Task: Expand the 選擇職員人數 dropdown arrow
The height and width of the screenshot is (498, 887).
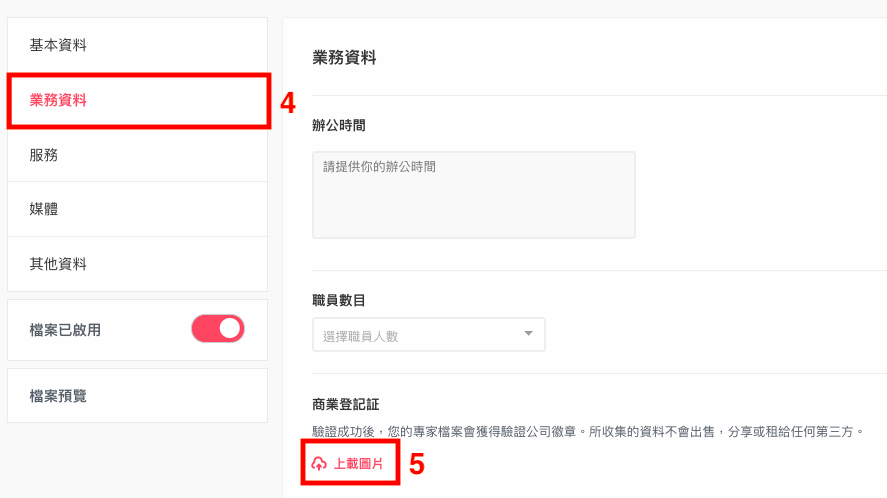Action: coord(528,333)
